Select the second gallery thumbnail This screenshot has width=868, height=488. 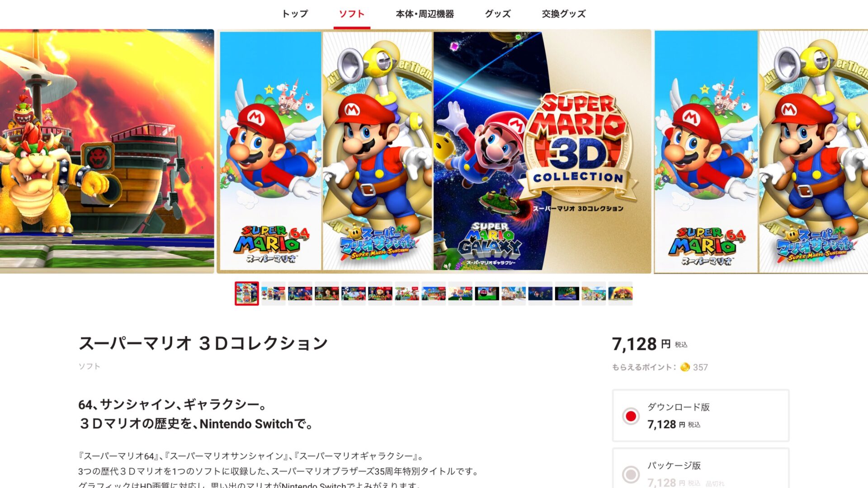274,294
